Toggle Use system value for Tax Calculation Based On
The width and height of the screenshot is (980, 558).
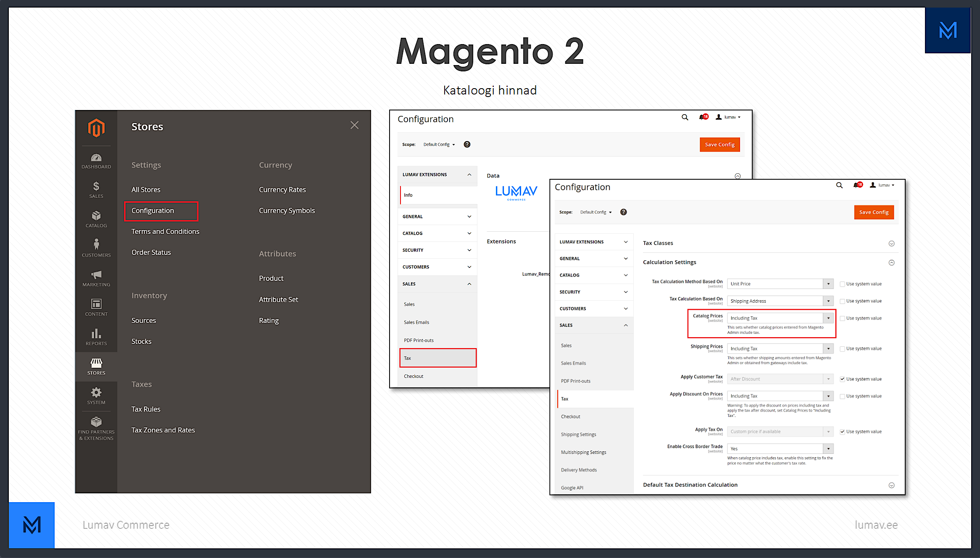pos(842,301)
